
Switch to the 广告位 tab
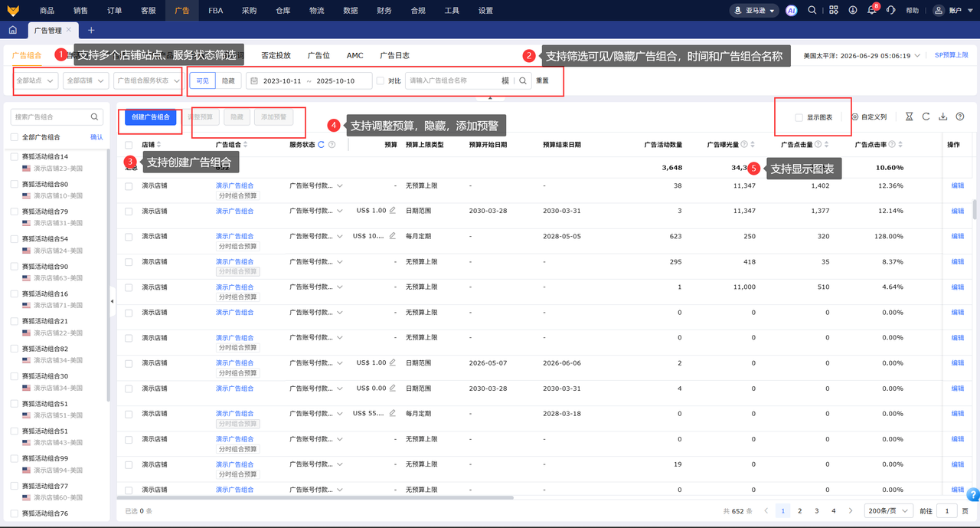(318, 55)
